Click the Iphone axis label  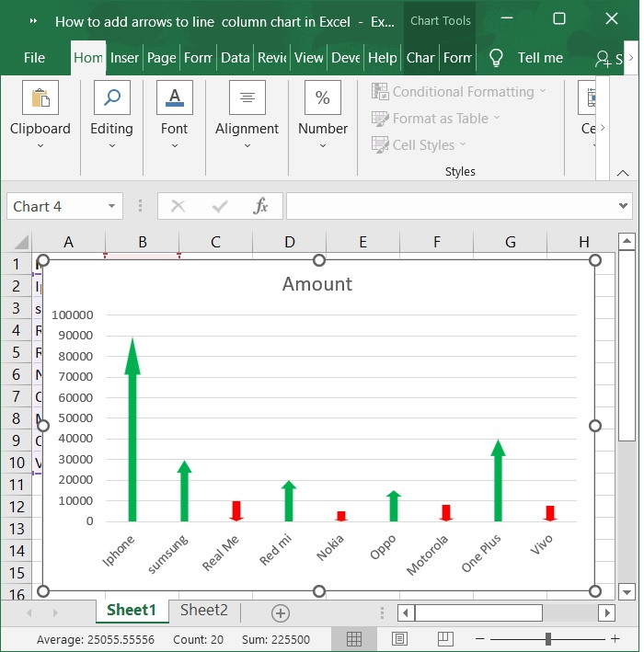(119, 551)
